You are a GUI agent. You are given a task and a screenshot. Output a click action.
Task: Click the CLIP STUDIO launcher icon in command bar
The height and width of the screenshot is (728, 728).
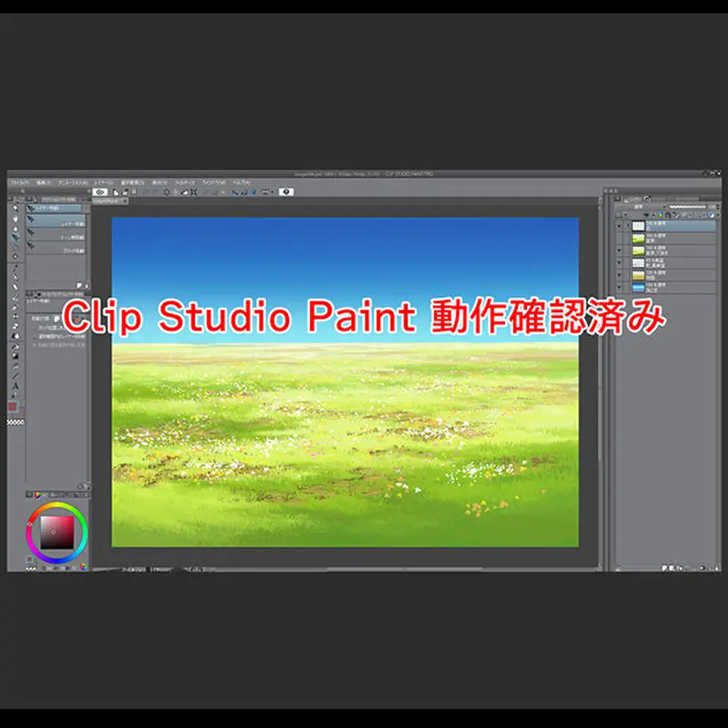(100, 191)
